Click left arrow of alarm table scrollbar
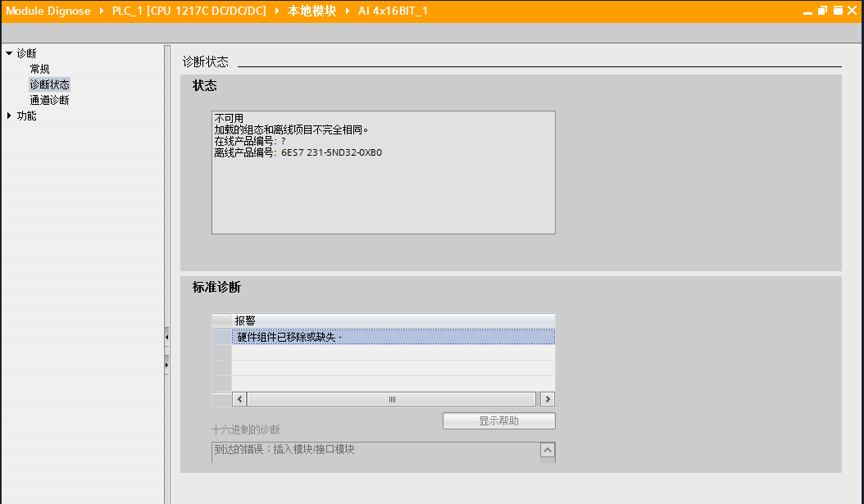The height and width of the screenshot is (504, 864). [x=239, y=399]
